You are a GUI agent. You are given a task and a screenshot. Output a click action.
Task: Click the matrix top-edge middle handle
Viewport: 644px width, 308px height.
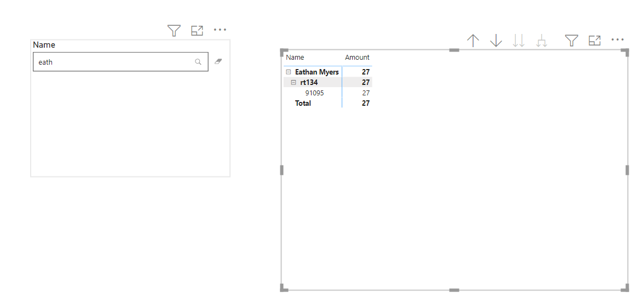[454, 50]
